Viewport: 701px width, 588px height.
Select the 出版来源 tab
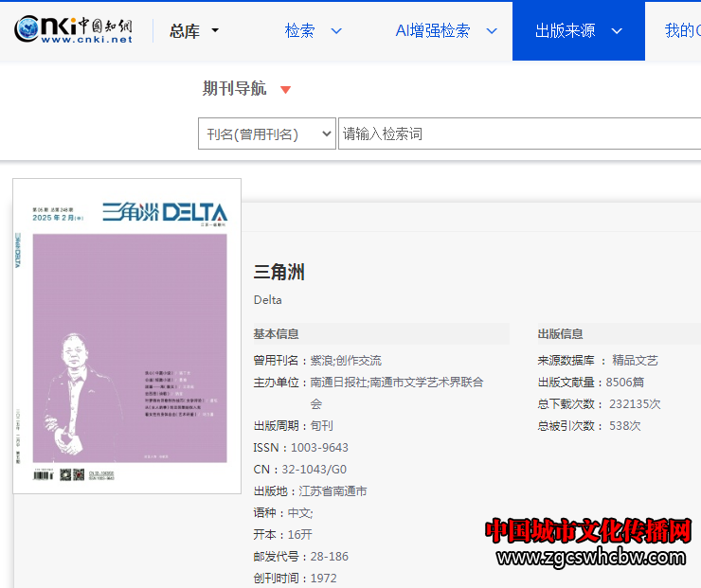click(x=566, y=31)
